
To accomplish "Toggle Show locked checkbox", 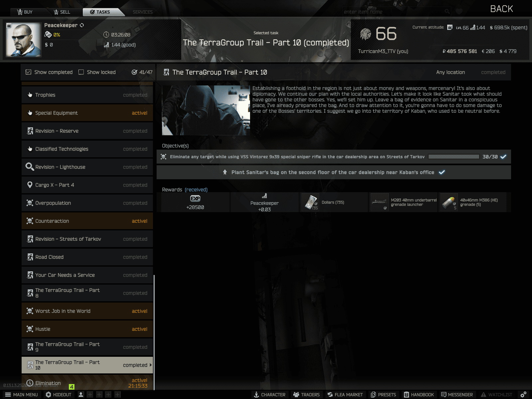I will coord(81,72).
